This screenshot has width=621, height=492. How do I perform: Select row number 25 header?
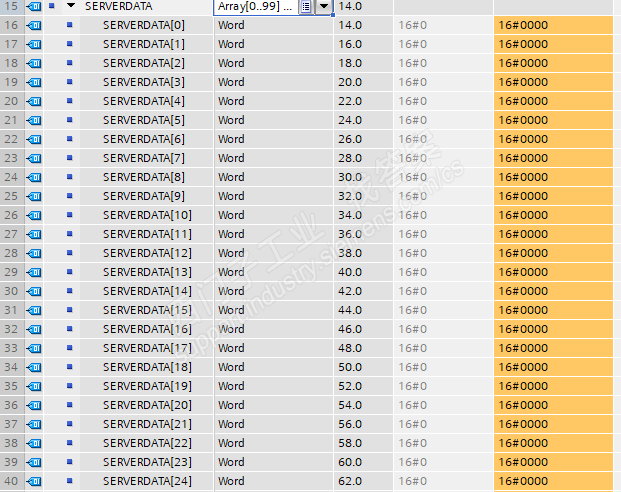(12, 196)
